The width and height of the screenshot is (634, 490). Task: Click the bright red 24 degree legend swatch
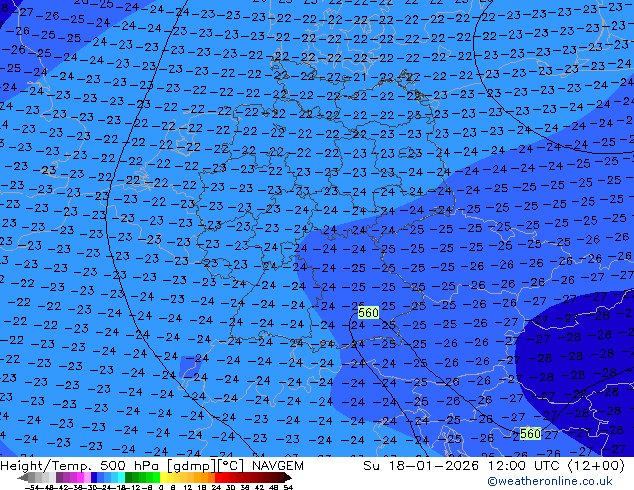tap(218, 477)
